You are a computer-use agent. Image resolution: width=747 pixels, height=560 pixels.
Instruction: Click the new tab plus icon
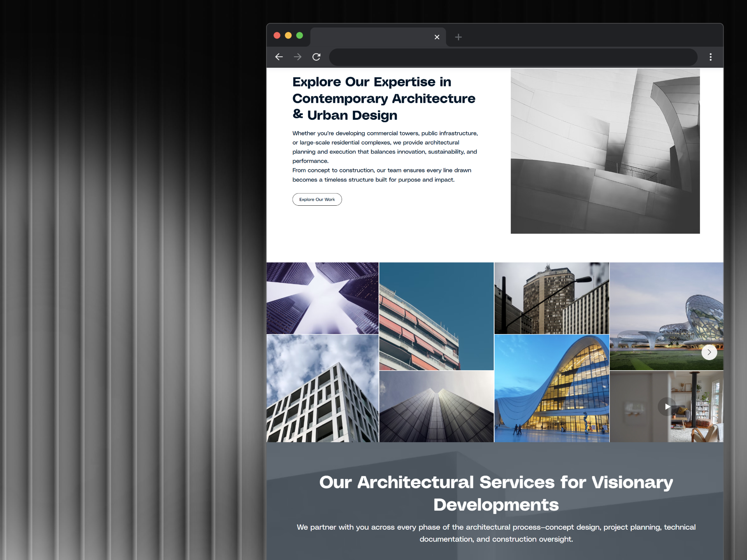(x=458, y=37)
